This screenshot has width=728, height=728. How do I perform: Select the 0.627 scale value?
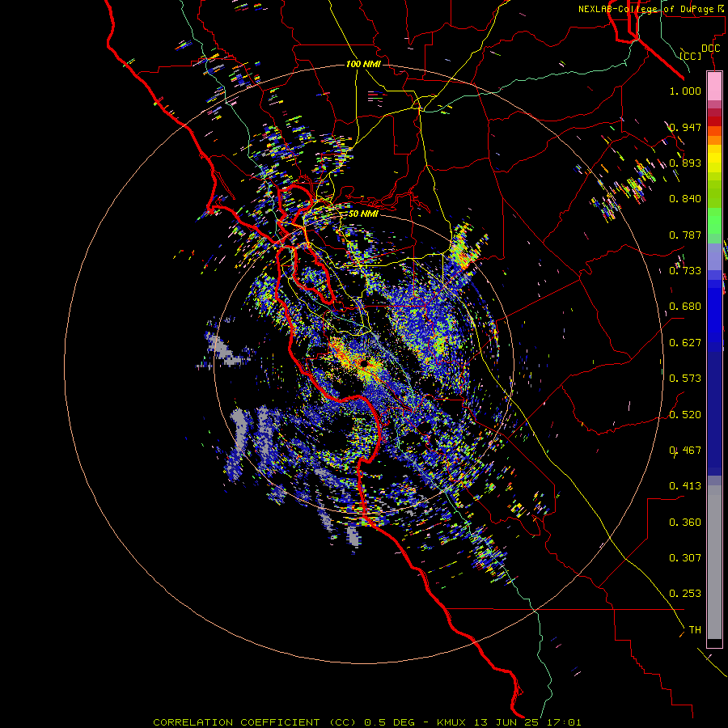(x=685, y=343)
